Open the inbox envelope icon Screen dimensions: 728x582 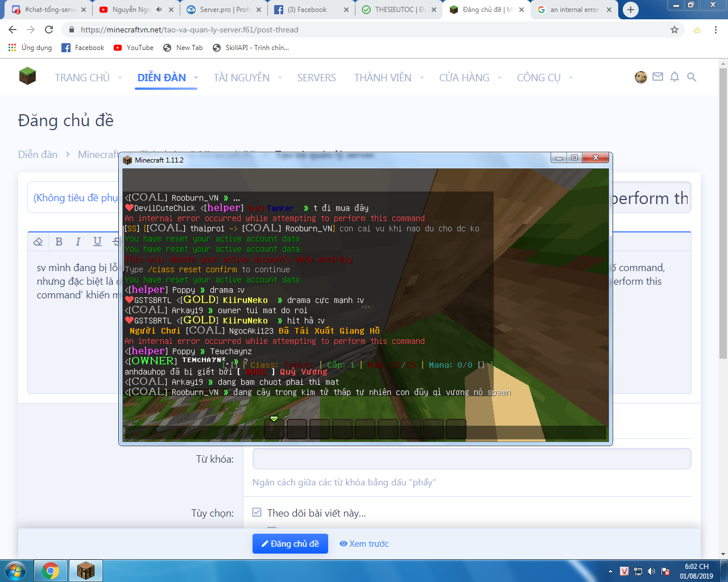coord(657,77)
